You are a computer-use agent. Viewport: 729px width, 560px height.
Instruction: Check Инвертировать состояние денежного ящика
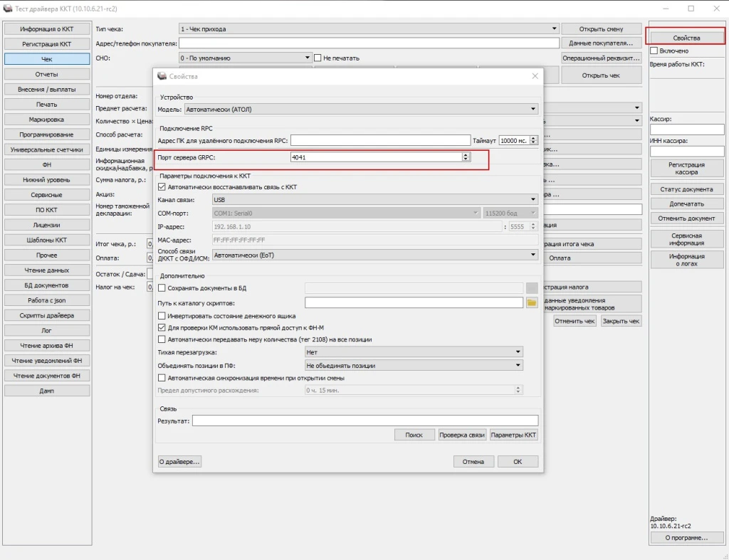(162, 315)
